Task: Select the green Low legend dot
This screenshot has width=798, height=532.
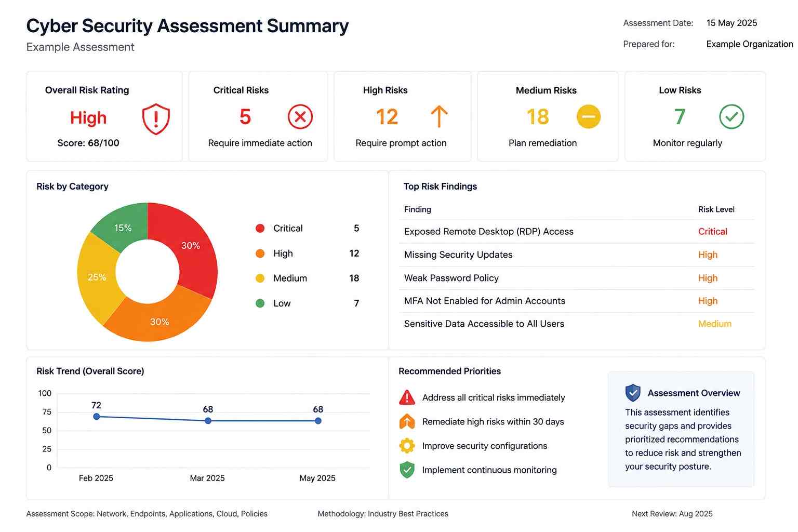Action: coord(260,303)
